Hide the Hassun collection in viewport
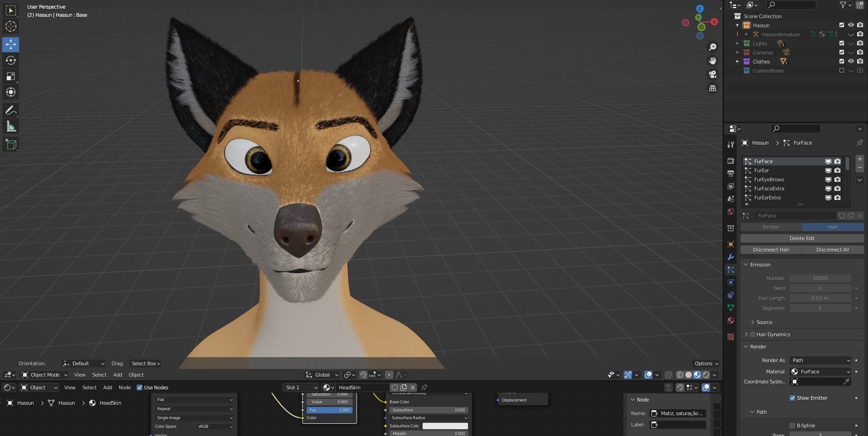 (851, 25)
